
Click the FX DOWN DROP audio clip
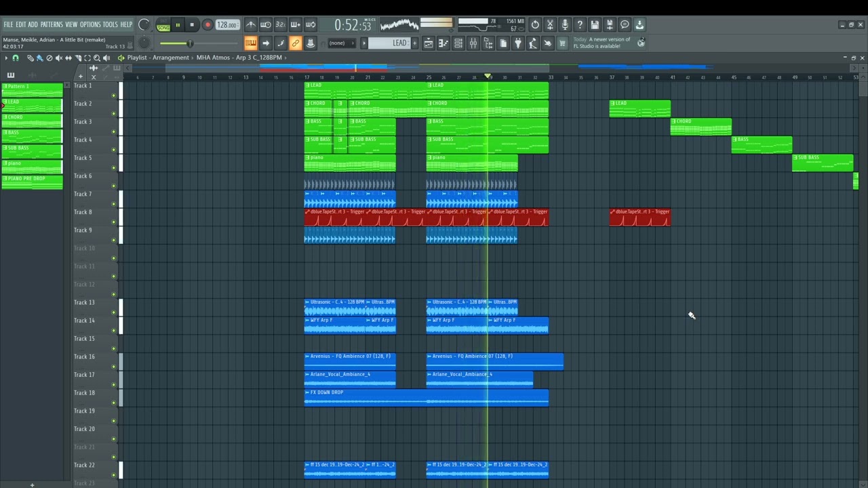pos(426,398)
